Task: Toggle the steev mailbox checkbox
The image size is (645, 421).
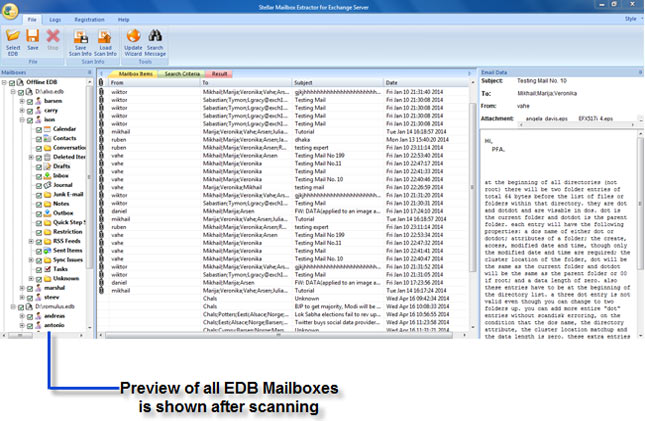Action: (x=30, y=298)
